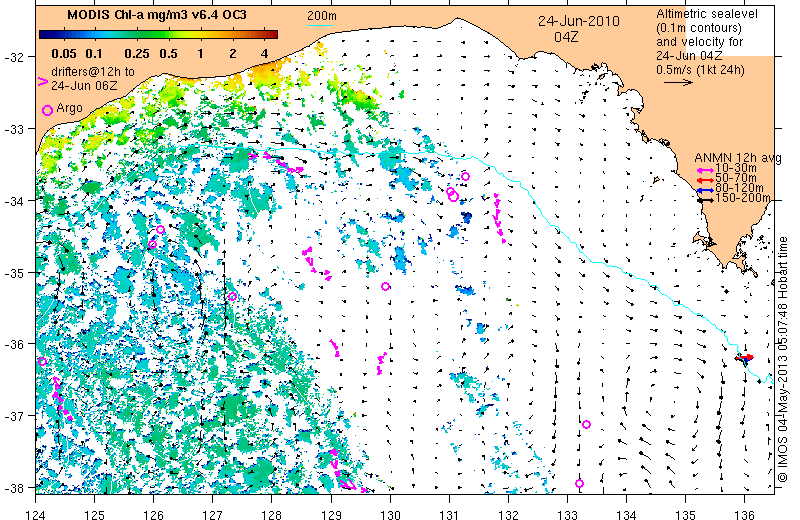Image resolution: width=800 pixels, height=520 pixels.
Task: Click the 136 longitude axis label
Action: (x=744, y=514)
